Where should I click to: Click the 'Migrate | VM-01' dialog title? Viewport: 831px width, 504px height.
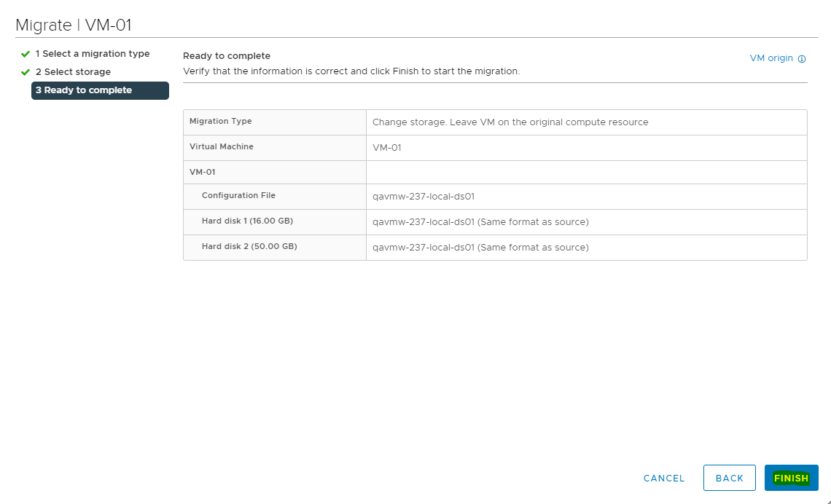pyautogui.click(x=74, y=25)
